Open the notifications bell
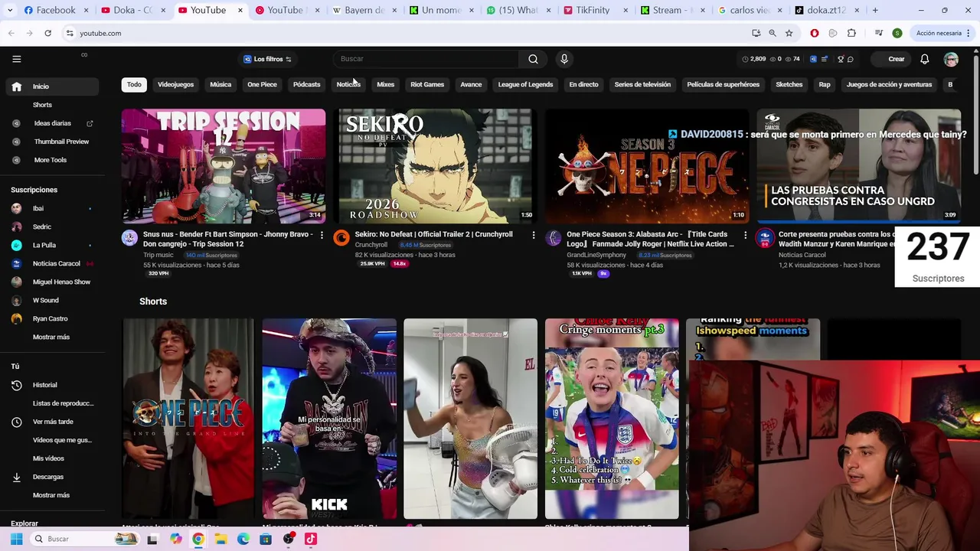Screen dimensions: 980x551 point(924,59)
